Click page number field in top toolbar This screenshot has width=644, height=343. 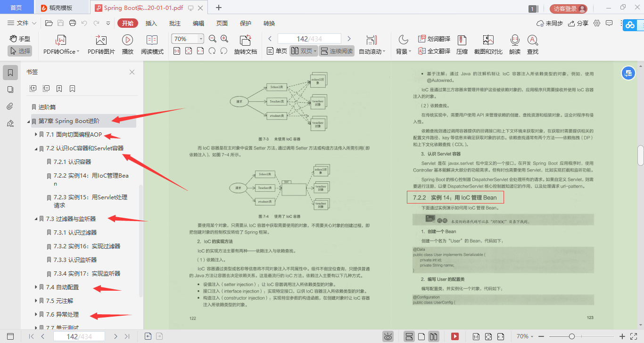click(309, 39)
